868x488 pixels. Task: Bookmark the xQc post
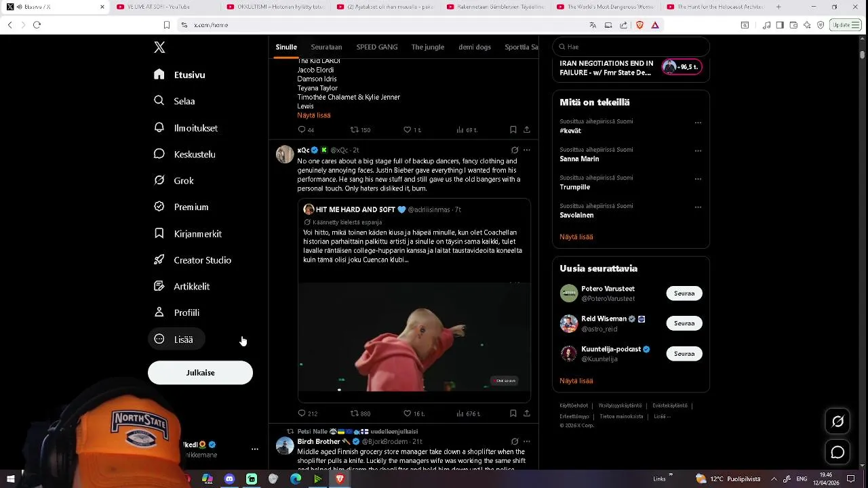pyautogui.click(x=513, y=413)
